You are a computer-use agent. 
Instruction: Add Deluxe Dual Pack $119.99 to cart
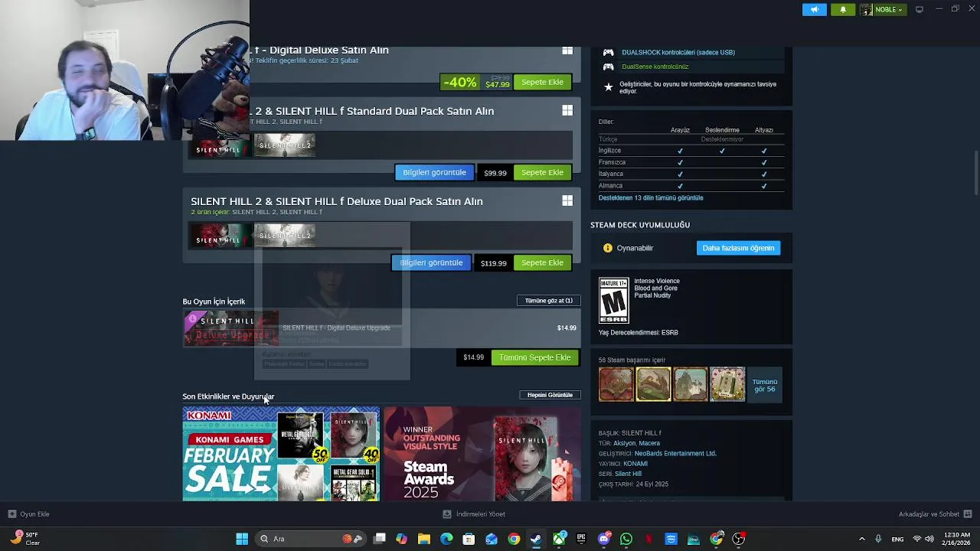click(x=542, y=262)
